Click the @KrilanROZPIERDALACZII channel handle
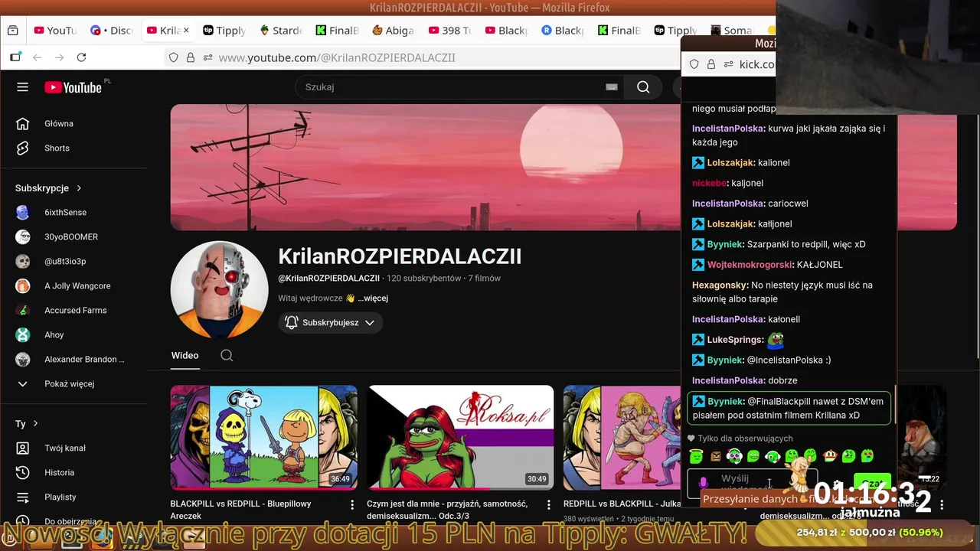Screen dimensions: 980x551 tap(328, 279)
